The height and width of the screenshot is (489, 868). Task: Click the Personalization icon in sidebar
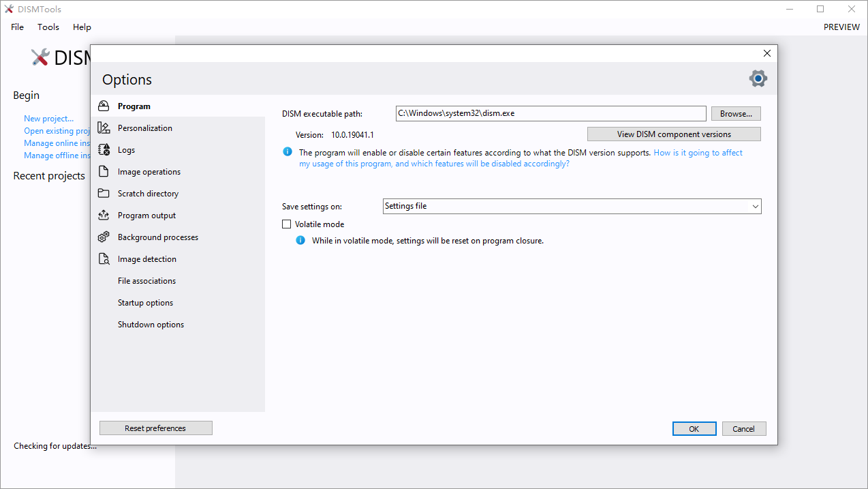click(104, 128)
